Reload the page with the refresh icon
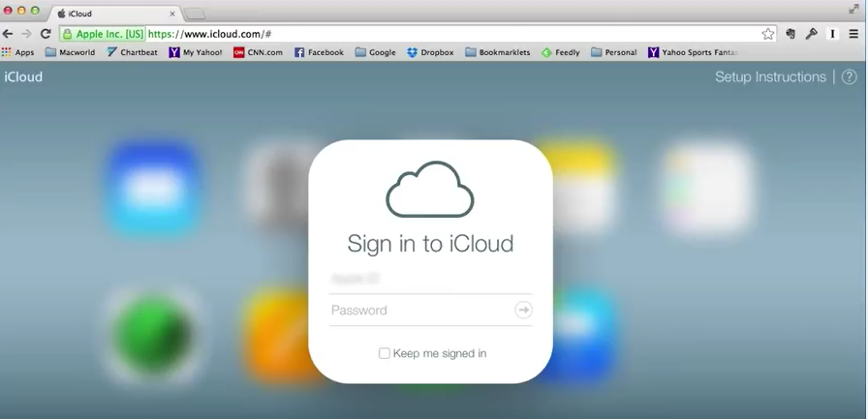The image size is (868, 419). (x=46, y=34)
